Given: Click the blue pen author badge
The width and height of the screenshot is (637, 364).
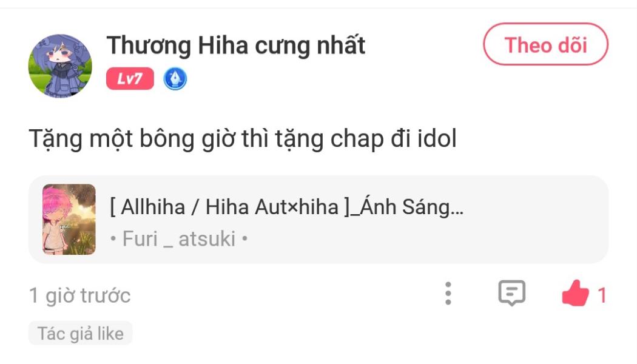Looking at the screenshot, I should (x=175, y=79).
